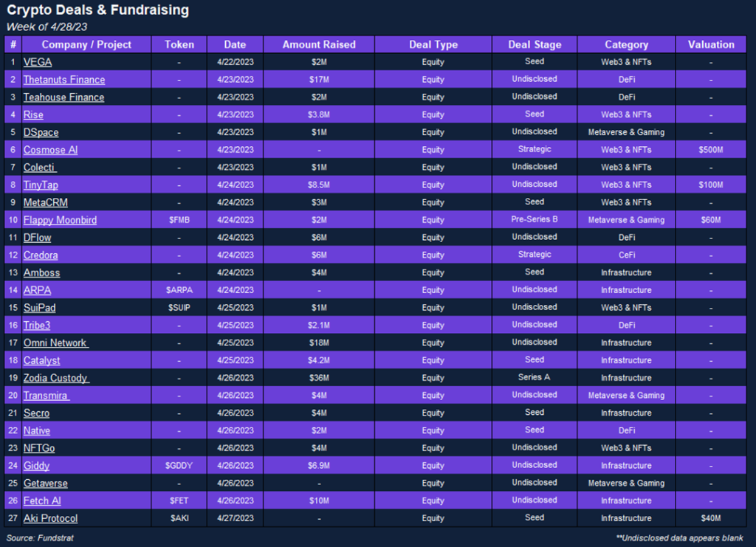Click the Valuation column header

(x=711, y=44)
